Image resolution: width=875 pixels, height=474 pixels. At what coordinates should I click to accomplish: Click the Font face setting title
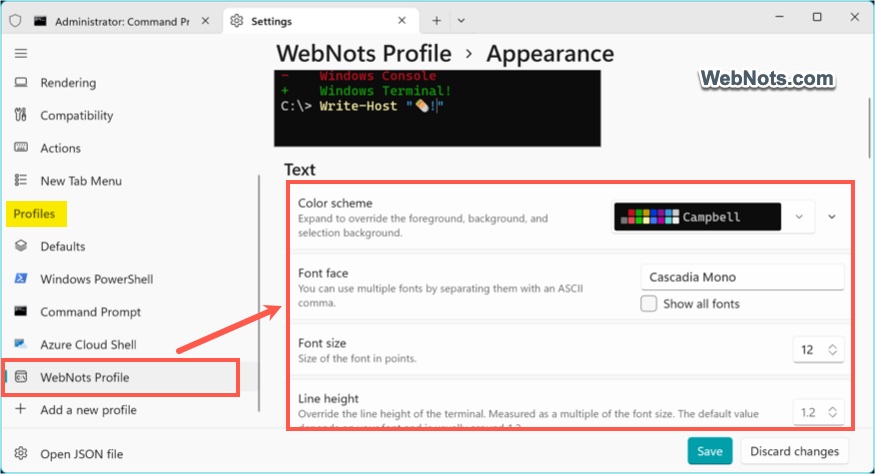(x=323, y=273)
